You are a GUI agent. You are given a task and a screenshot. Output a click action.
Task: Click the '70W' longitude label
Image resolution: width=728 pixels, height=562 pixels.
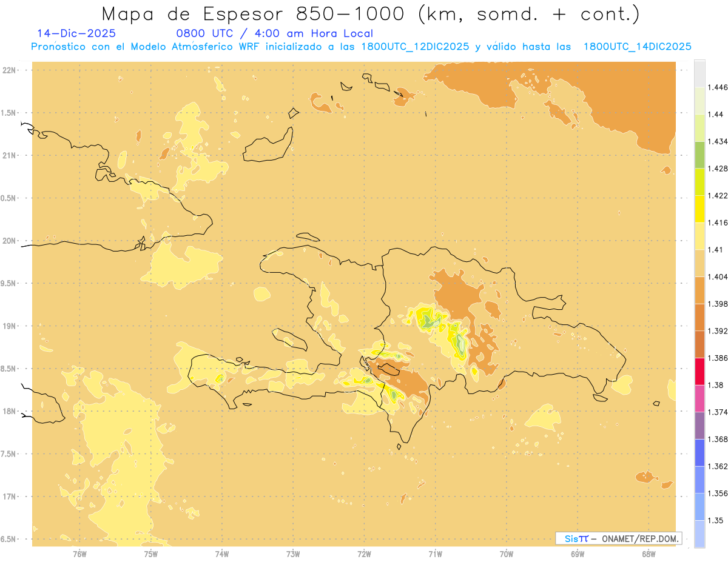coord(507,554)
